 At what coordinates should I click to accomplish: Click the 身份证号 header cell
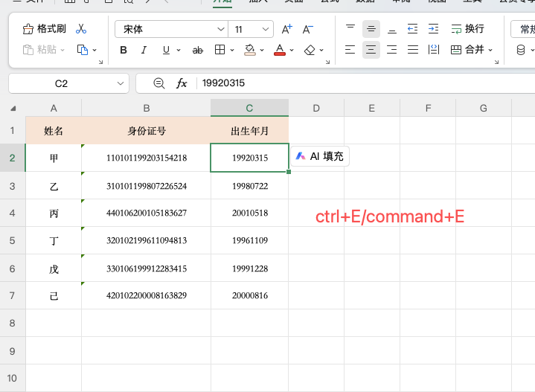[x=147, y=131]
